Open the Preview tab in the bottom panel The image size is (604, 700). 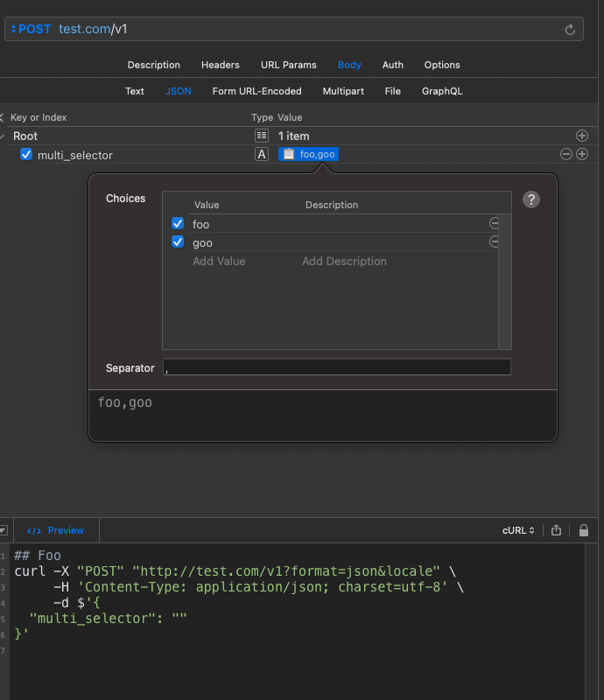(56, 530)
